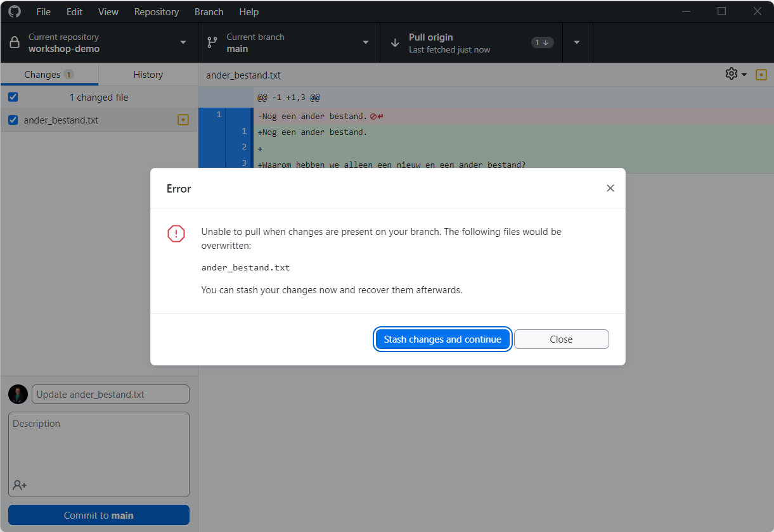Open the pull options dropdown arrow
774x532 pixels.
[577, 42]
